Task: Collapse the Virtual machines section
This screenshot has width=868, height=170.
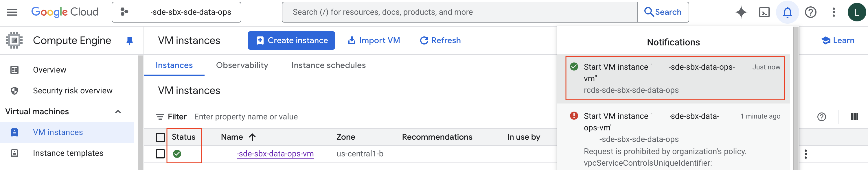Action: click(x=118, y=112)
